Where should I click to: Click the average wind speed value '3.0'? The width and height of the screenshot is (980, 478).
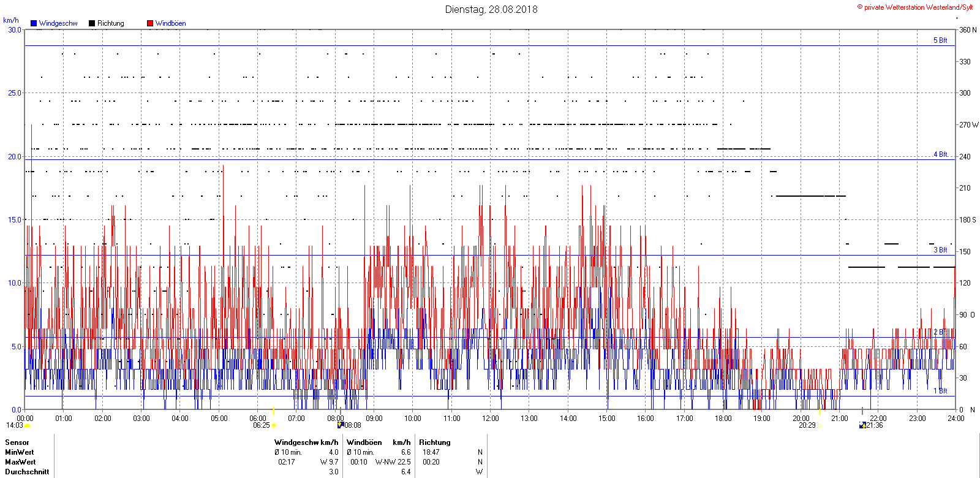point(334,472)
